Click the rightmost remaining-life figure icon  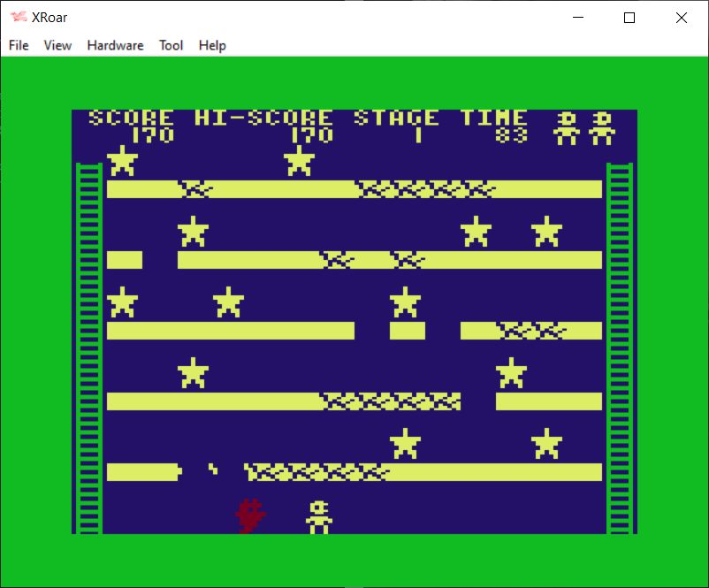click(601, 127)
